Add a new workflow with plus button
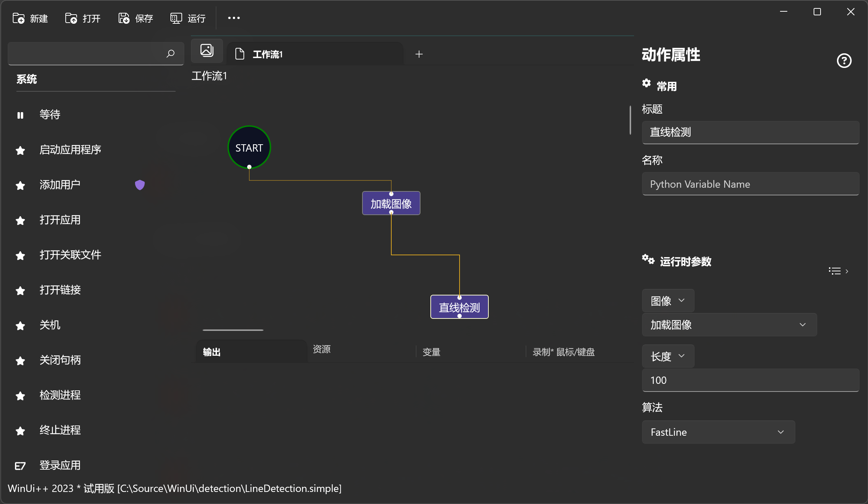 tap(419, 54)
